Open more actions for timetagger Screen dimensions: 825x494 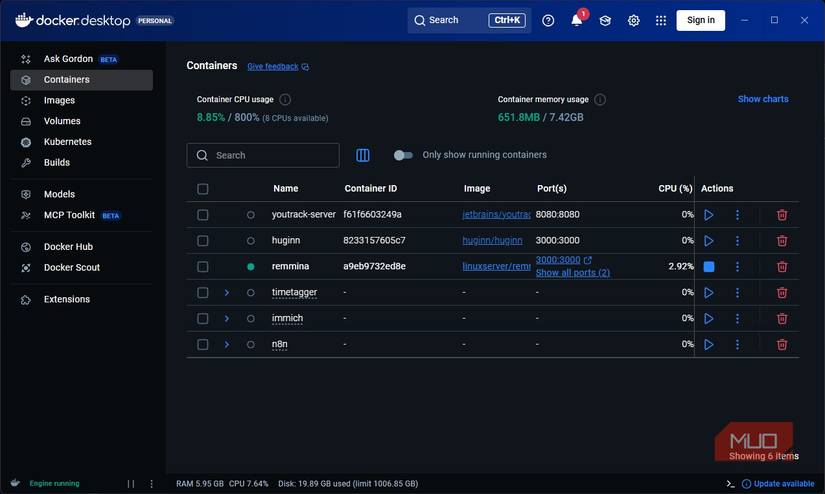tap(737, 293)
